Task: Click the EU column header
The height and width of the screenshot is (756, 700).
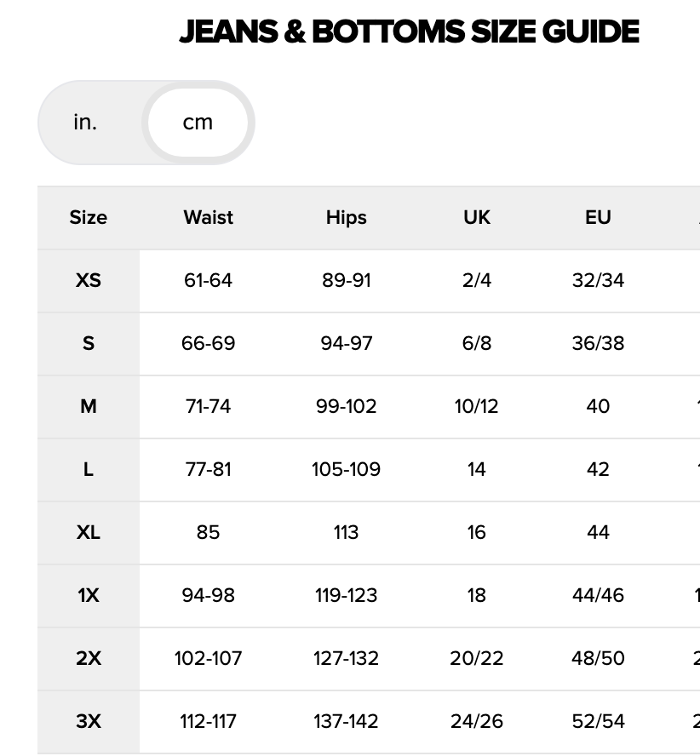Action: pos(598,218)
